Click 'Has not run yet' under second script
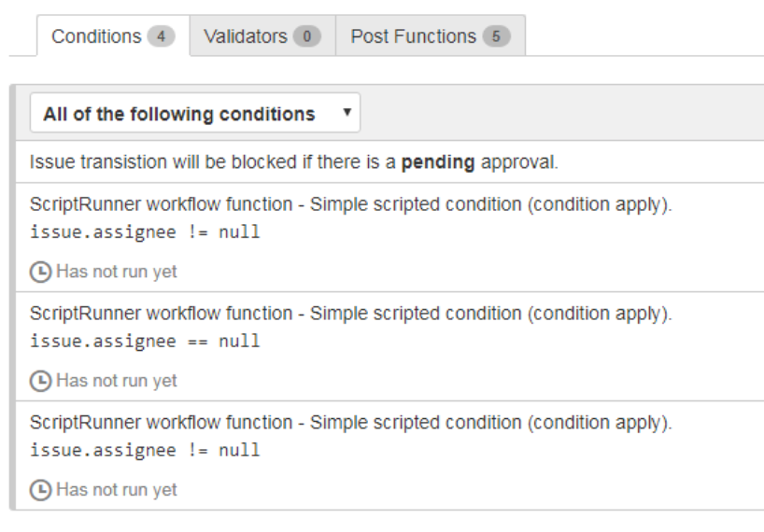The height and width of the screenshot is (532, 764). tap(117, 381)
